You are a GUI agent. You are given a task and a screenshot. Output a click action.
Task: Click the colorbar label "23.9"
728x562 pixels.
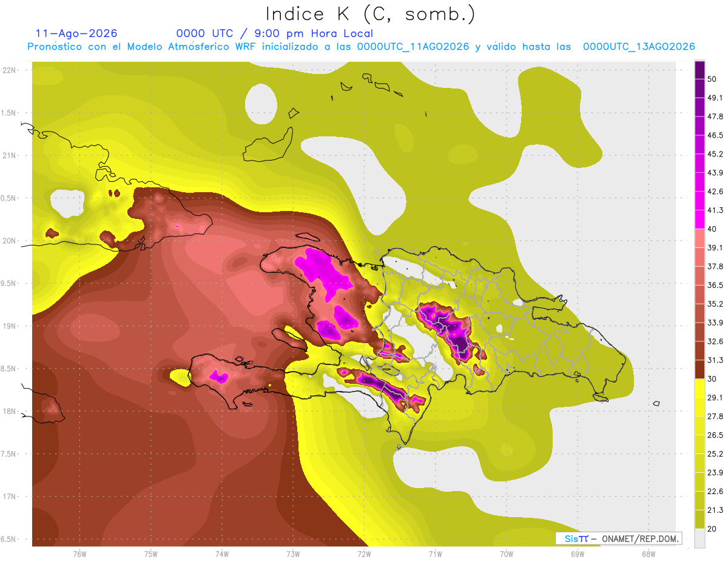coord(715,473)
